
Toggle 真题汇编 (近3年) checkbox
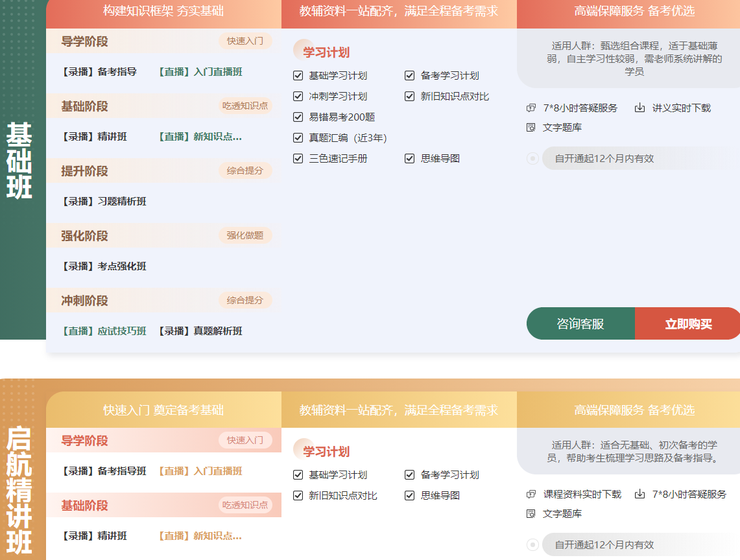tap(298, 138)
